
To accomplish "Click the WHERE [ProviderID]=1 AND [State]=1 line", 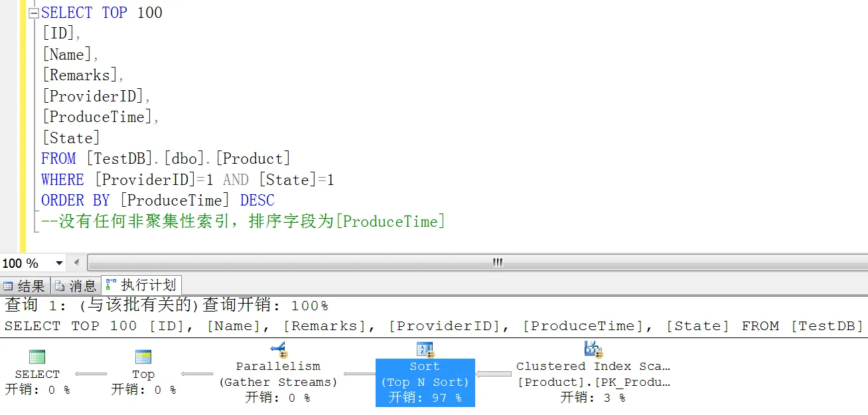I will pyautogui.click(x=188, y=180).
